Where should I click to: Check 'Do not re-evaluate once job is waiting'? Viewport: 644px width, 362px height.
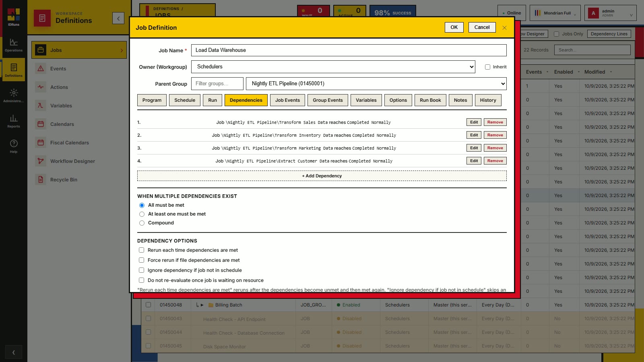click(x=141, y=280)
